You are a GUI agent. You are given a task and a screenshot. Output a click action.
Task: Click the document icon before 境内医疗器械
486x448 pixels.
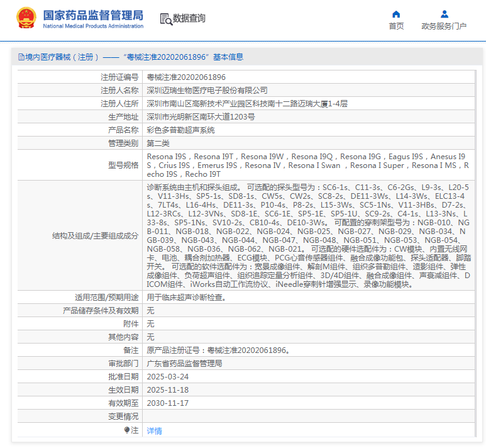coord(21,57)
